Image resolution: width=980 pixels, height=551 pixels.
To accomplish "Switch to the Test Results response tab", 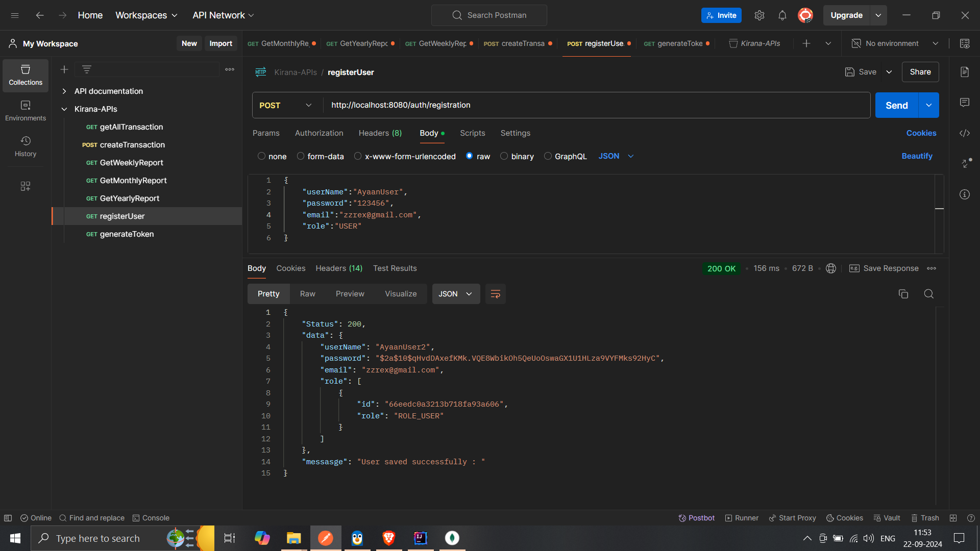I will pos(395,268).
